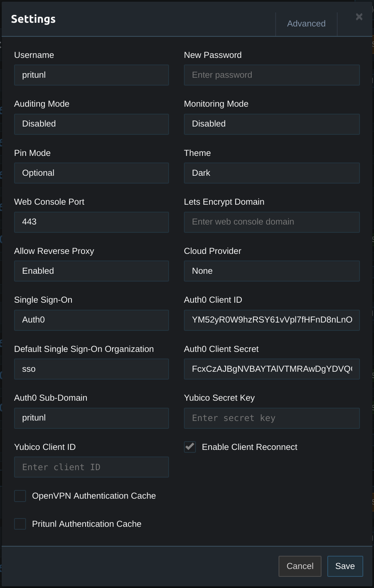Open the Cloud Provider dropdown

pos(272,271)
